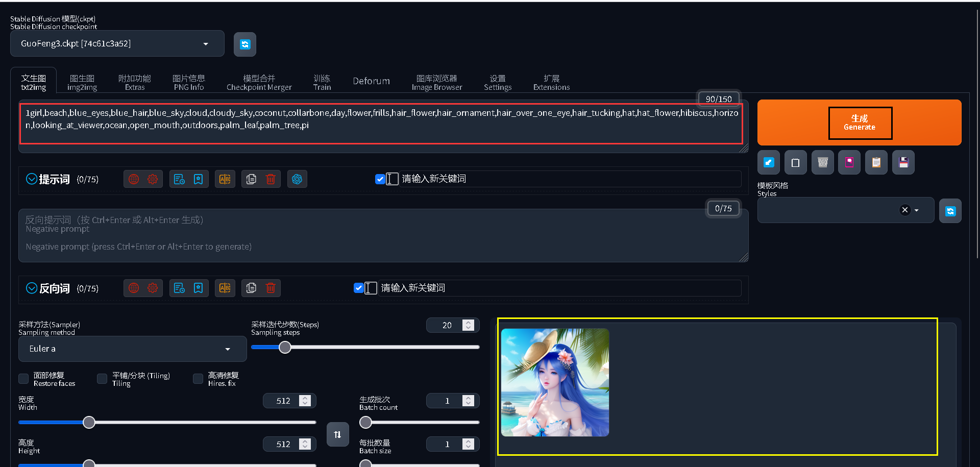Open the Deforum tab

tap(371, 81)
